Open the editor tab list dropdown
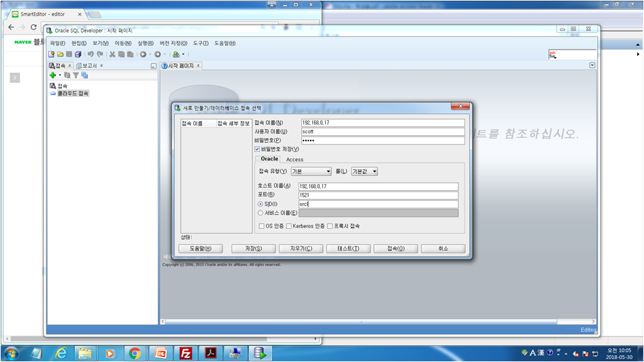Viewport: 644px width, 362px height. [x=592, y=65]
